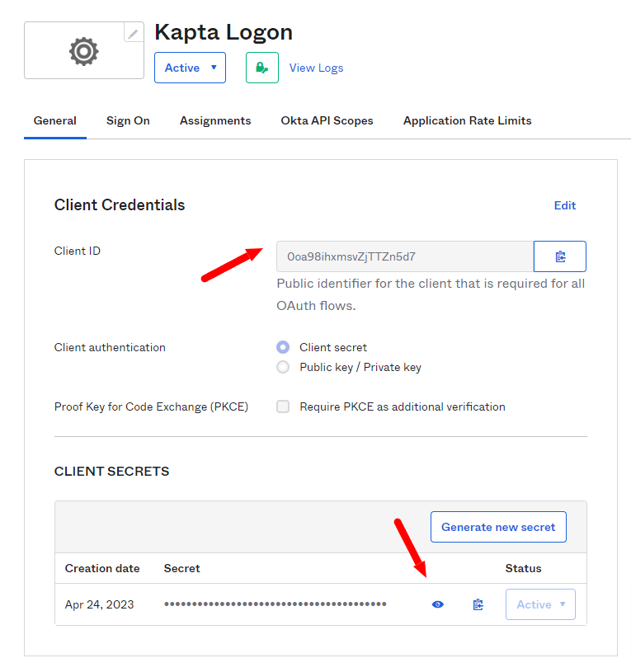Open the Active dropdown in the client secrets table
The height and width of the screenshot is (672, 631).
click(540, 604)
